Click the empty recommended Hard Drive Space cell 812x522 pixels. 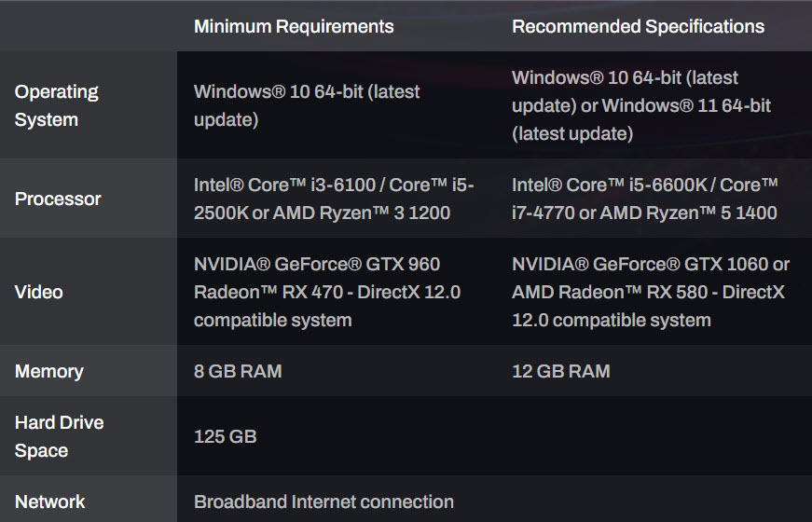click(x=653, y=436)
